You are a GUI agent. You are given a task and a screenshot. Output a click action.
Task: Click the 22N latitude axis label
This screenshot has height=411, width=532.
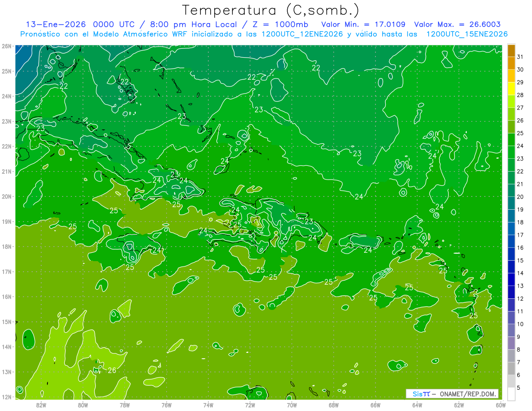6,146
